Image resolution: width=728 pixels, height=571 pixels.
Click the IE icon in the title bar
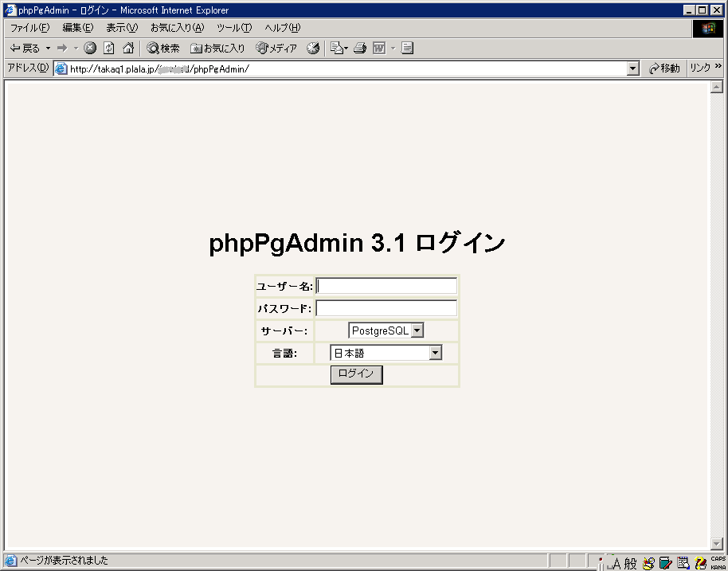(x=10, y=10)
